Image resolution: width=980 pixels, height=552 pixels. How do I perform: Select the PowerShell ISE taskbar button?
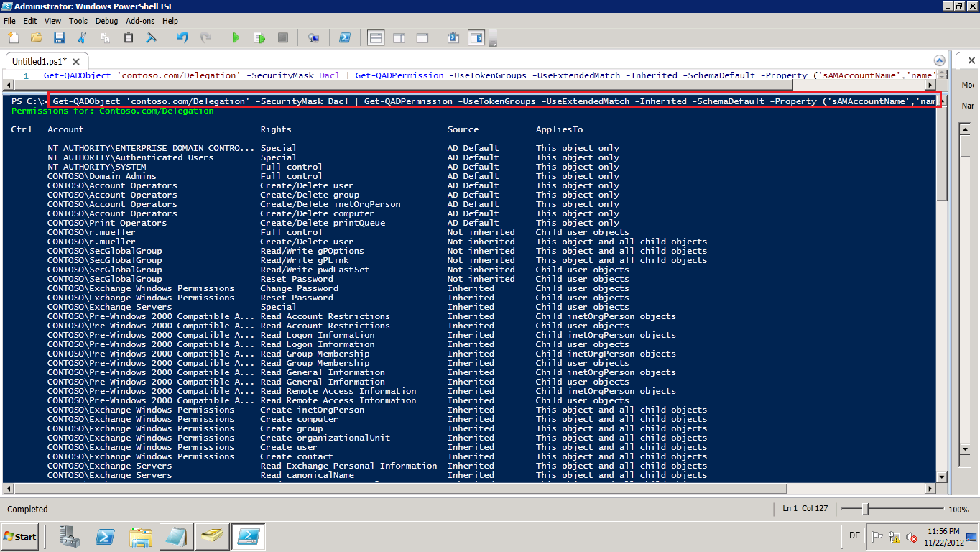[249, 536]
